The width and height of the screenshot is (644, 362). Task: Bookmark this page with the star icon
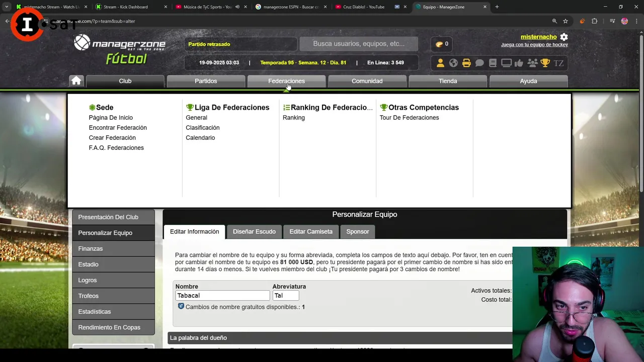coord(566,21)
